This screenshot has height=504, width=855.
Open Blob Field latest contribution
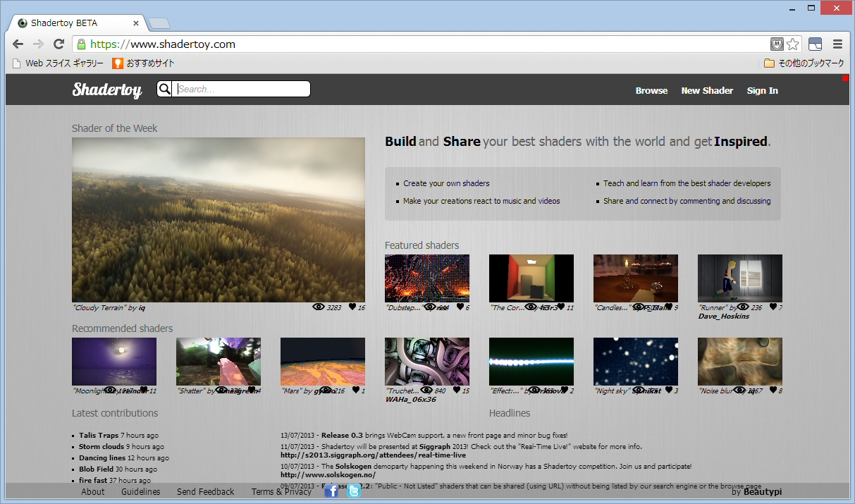point(97,469)
